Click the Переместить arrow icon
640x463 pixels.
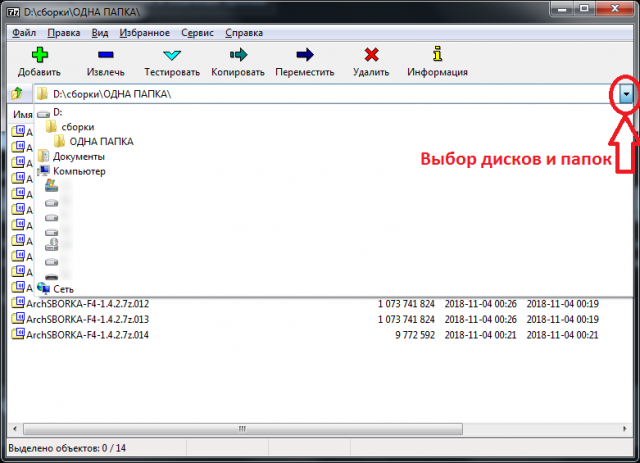pyautogui.click(x=306, y=55)
